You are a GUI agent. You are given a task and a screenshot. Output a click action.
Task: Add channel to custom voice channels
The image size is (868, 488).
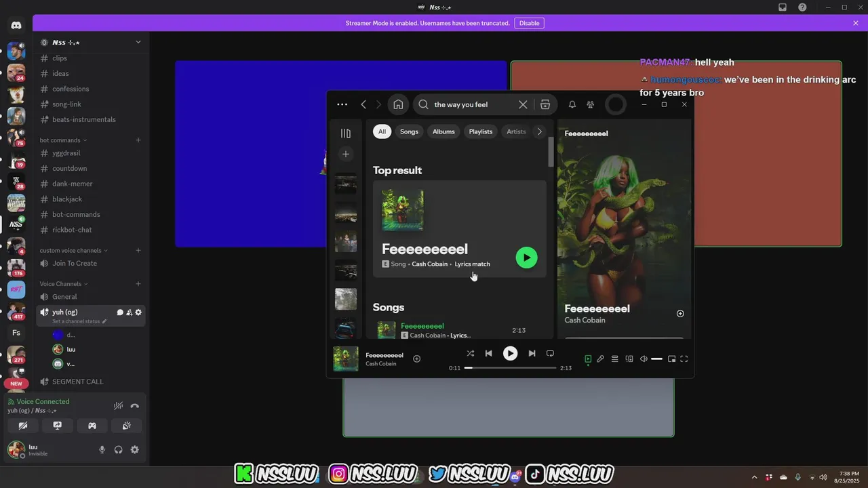click(138, 250)
